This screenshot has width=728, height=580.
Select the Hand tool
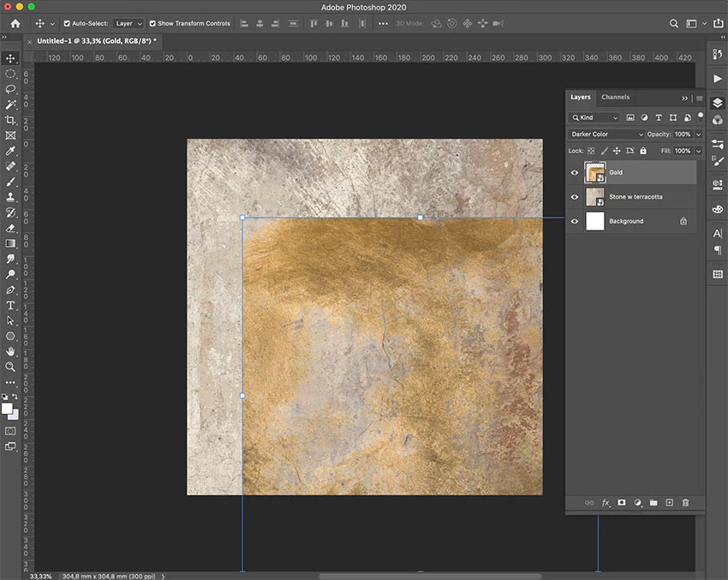(x=10, y=351)
